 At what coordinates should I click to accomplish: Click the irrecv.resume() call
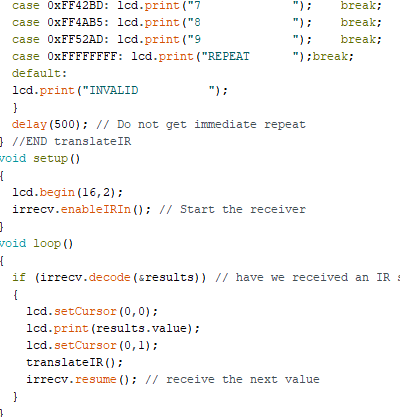(x=81, y=379)
